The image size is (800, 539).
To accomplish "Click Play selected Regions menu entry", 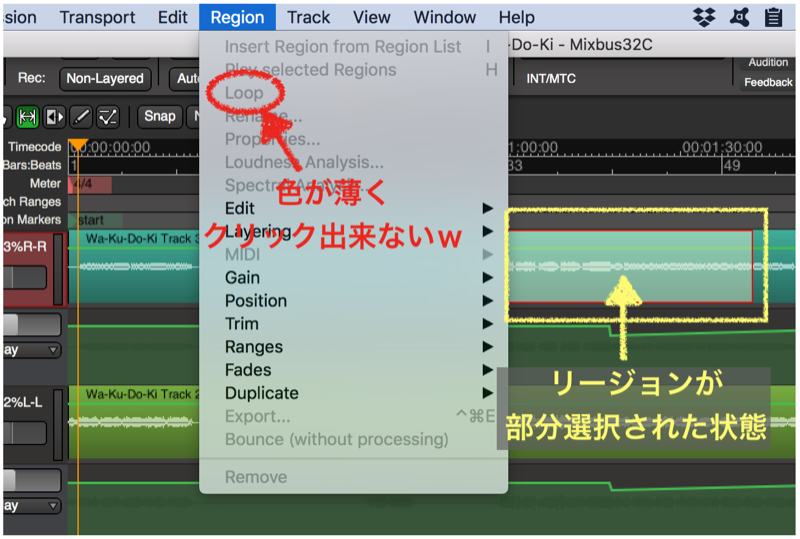I will 353,69.
